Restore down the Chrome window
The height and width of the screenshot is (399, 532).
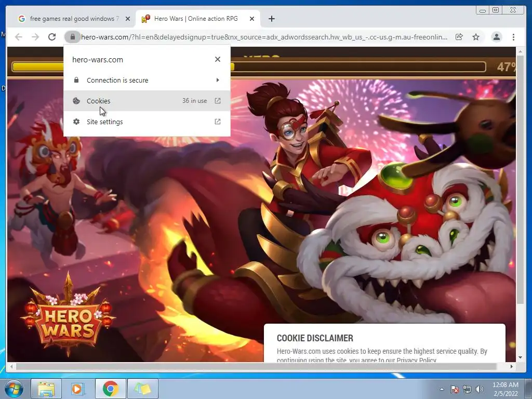coord(496,10)
